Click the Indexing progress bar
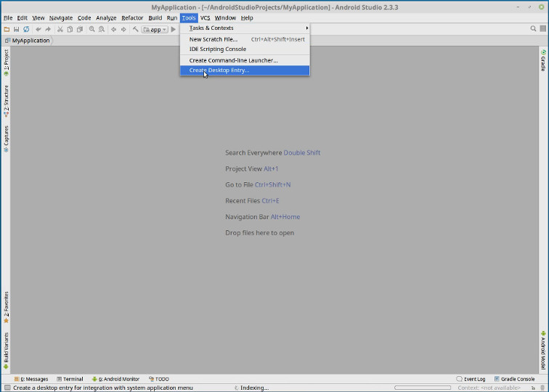This screenshot has width=549, height=392. [423, 388]
